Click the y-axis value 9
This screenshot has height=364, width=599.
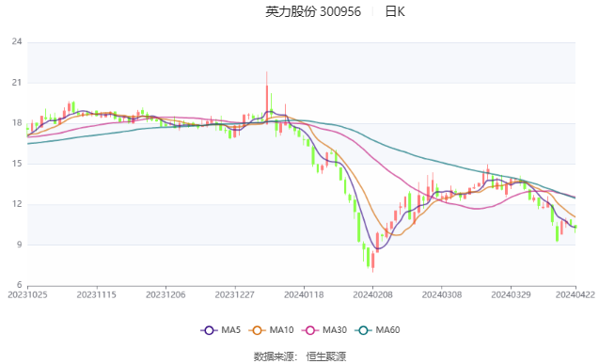(x=20, y=245)
